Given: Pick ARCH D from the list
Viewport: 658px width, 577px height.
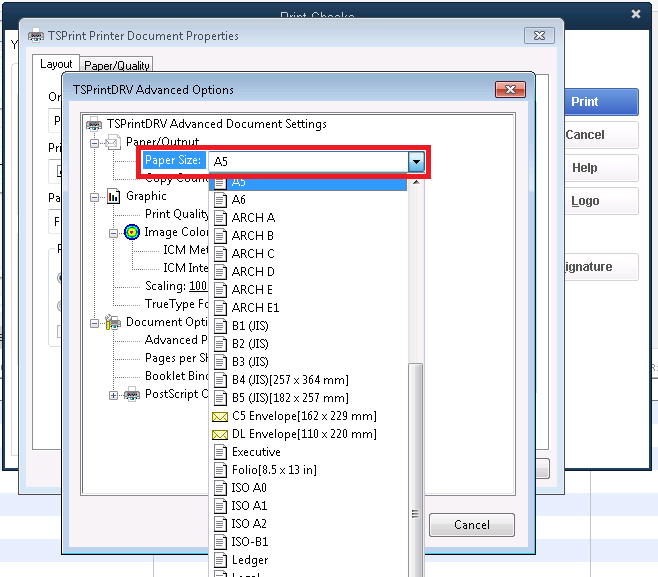Looking at the screenshot, I should click(310, 272).
